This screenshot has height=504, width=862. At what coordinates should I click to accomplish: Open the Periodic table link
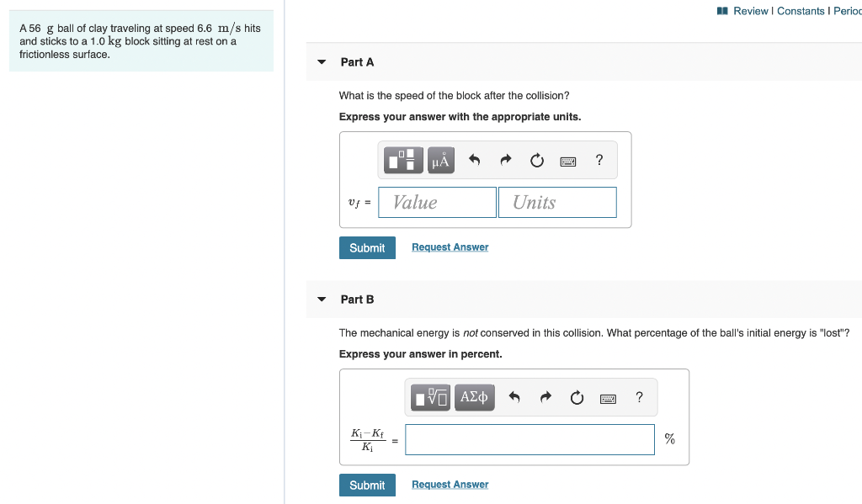(x=850, y=11)
